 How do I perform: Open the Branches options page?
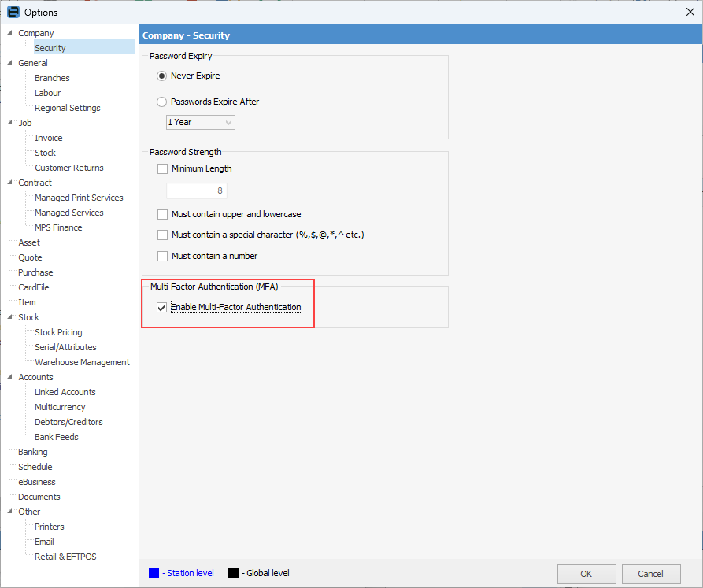(x=52, y=78)
